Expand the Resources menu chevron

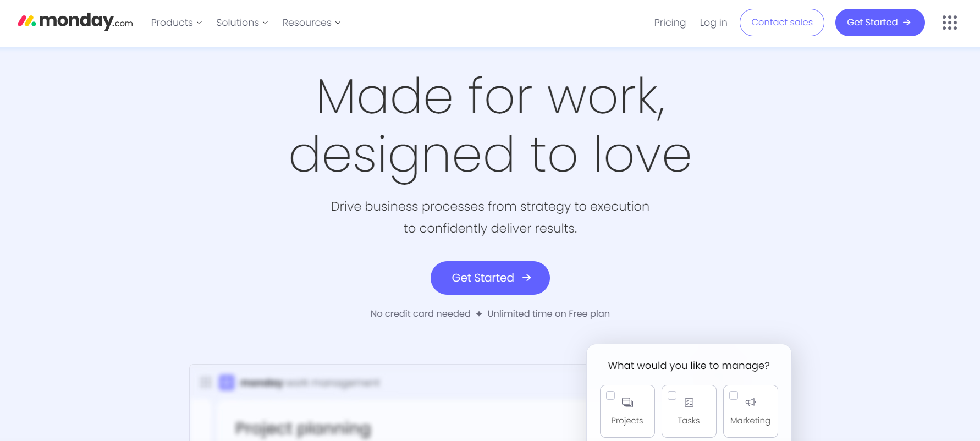338,23
